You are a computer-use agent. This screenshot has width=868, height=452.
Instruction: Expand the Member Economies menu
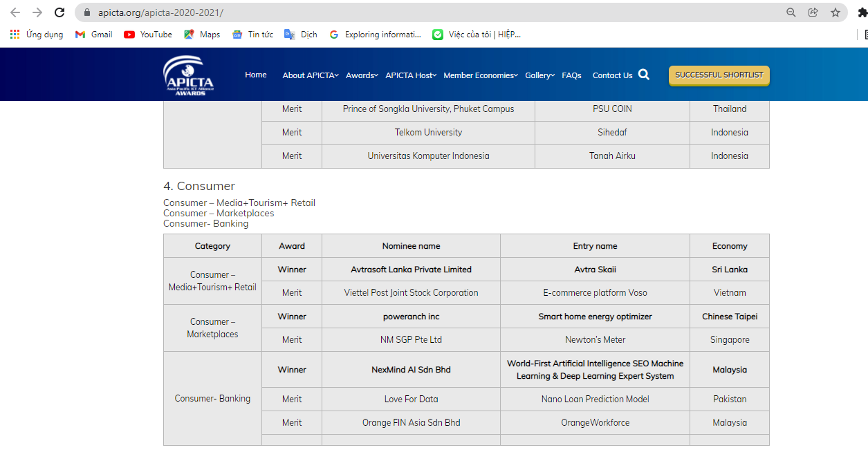[481, 75]
